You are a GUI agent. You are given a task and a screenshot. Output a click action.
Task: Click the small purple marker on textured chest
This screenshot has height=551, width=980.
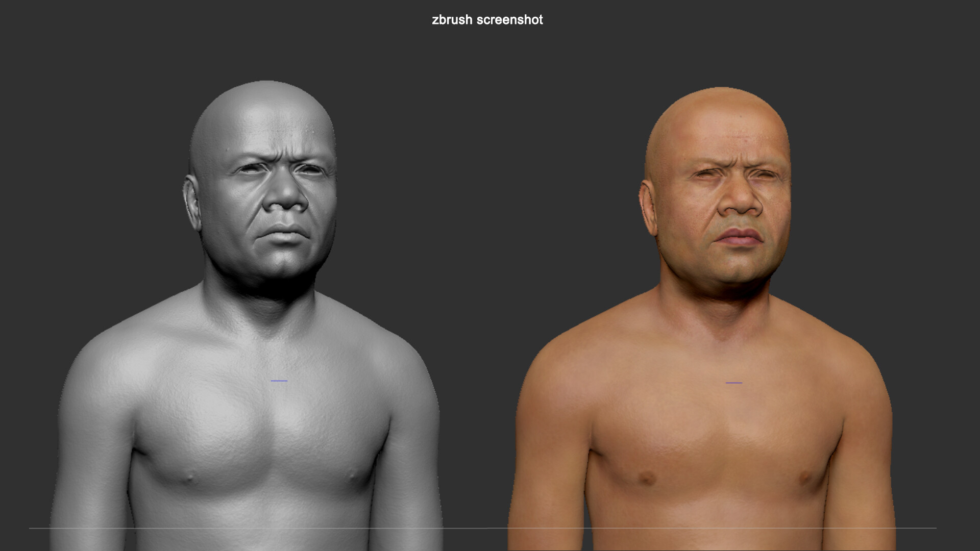click(x=733, y=383)
